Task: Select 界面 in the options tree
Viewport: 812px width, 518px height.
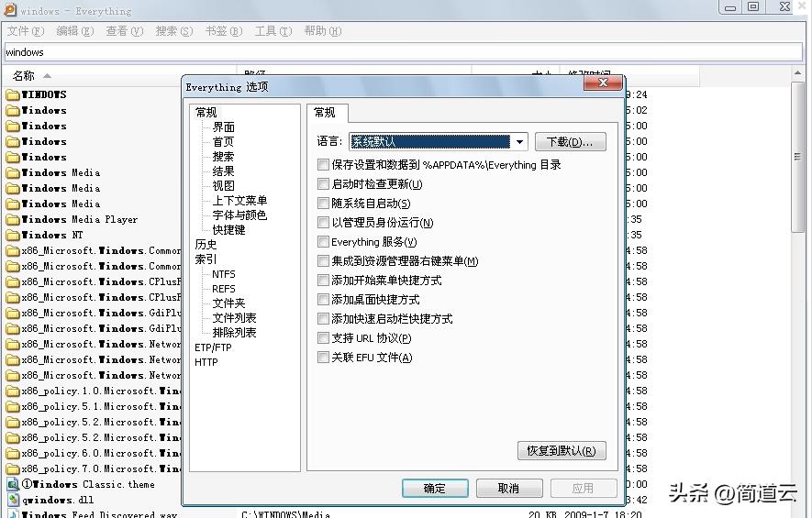Action: click(x=223, y=127)
